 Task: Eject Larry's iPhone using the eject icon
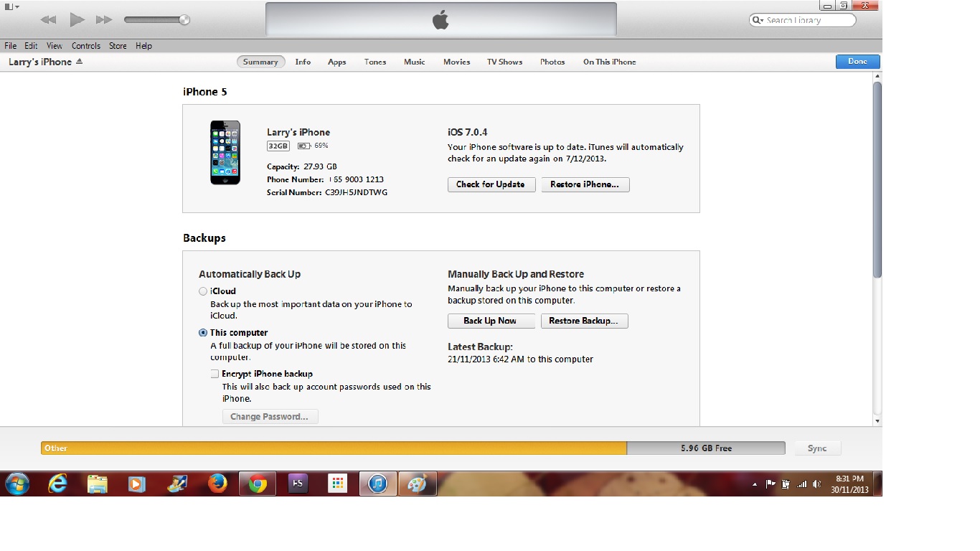[79, 62]
